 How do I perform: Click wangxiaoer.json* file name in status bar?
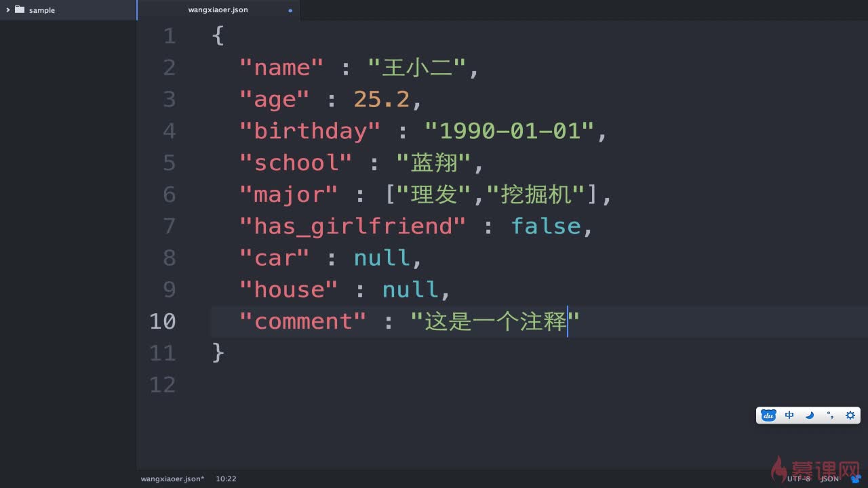point(173,479)
